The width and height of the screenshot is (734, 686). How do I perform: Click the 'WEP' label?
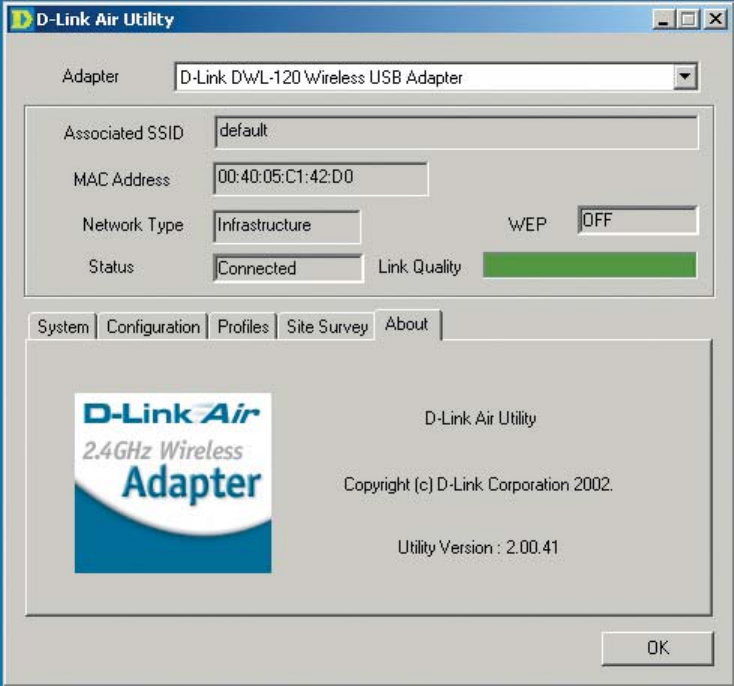527,224
